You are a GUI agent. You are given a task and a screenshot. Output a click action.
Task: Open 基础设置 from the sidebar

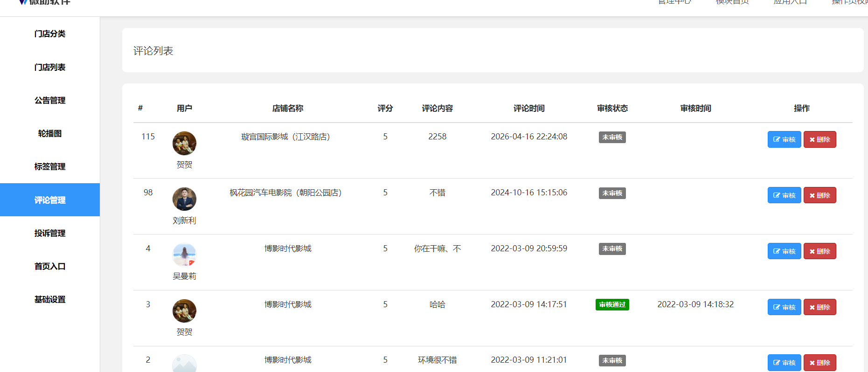coord(50,299)
